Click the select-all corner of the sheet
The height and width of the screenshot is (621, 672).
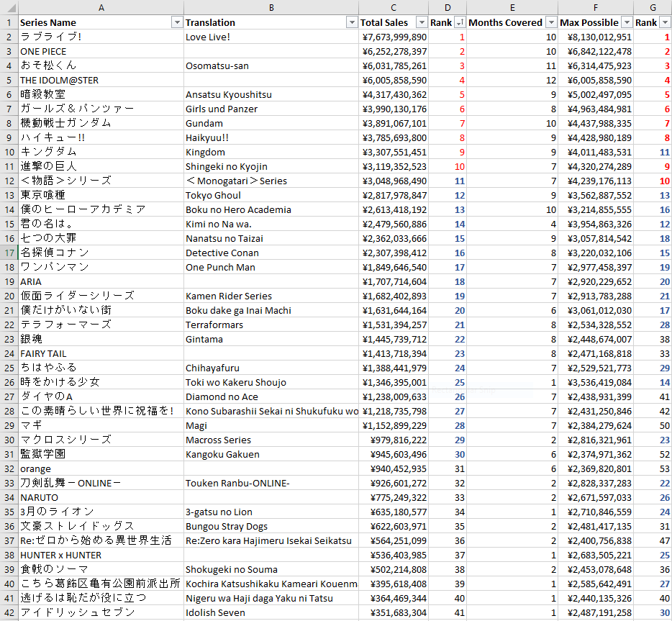pyautogui.click(x=9, y=7)
